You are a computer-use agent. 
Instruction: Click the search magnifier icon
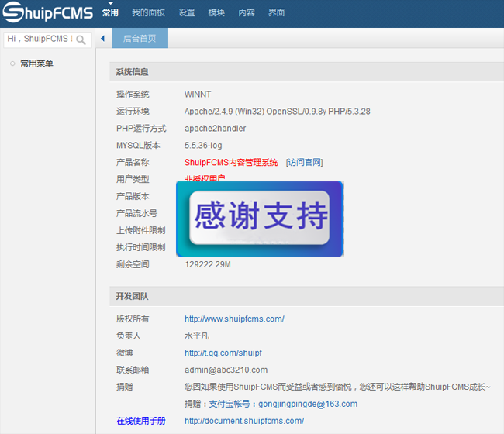coord(81,40)
